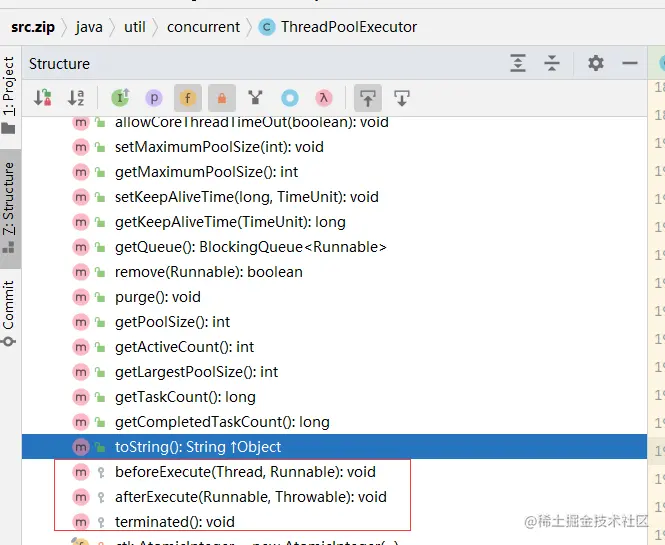
Task: Toggle Autoscroll to Source button
Action: pos(368,98)
